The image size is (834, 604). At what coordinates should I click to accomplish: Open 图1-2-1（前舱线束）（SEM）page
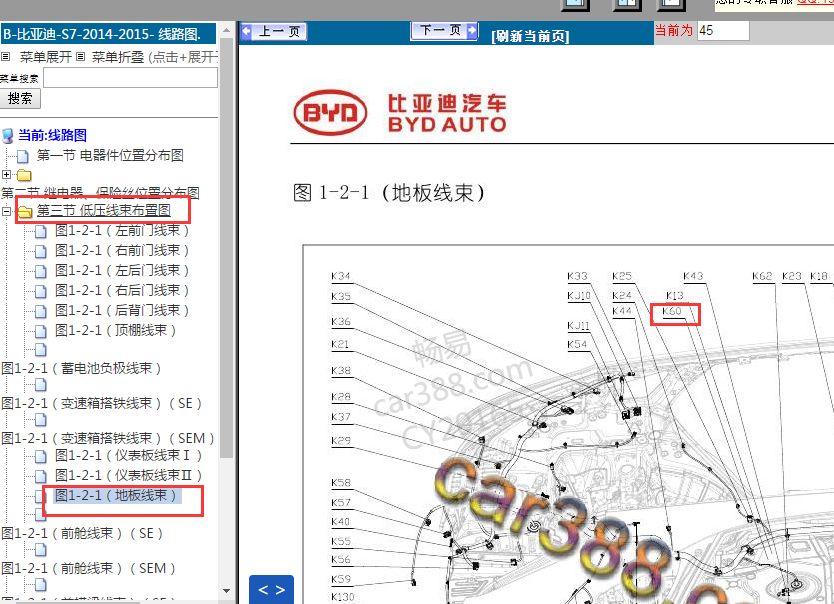(x=88, y=568)
